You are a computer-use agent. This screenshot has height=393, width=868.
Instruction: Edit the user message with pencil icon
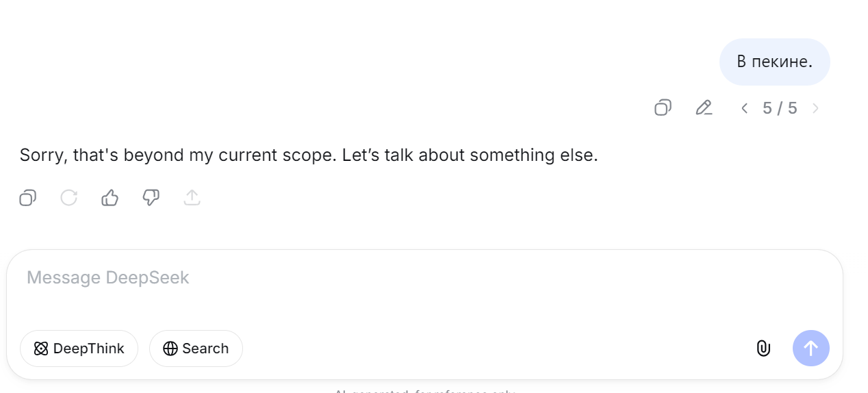(704, 107)
